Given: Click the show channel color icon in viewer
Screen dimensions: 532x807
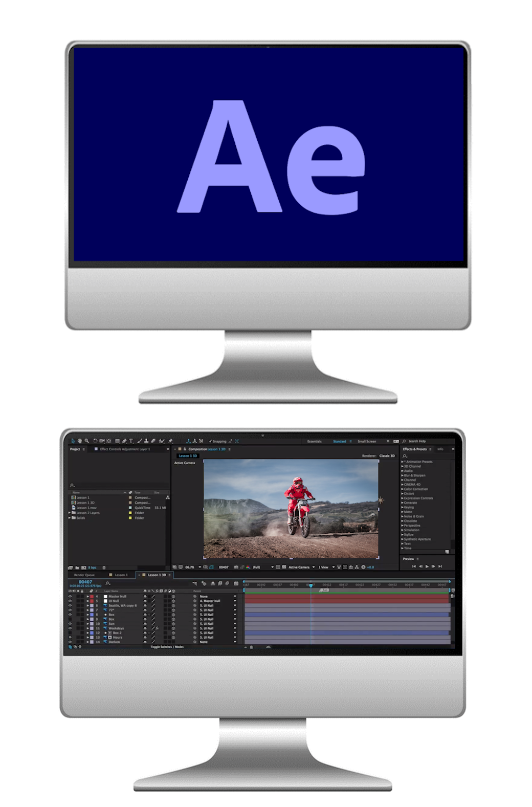Looking at the screenshot, I should (x=248, y=567).
